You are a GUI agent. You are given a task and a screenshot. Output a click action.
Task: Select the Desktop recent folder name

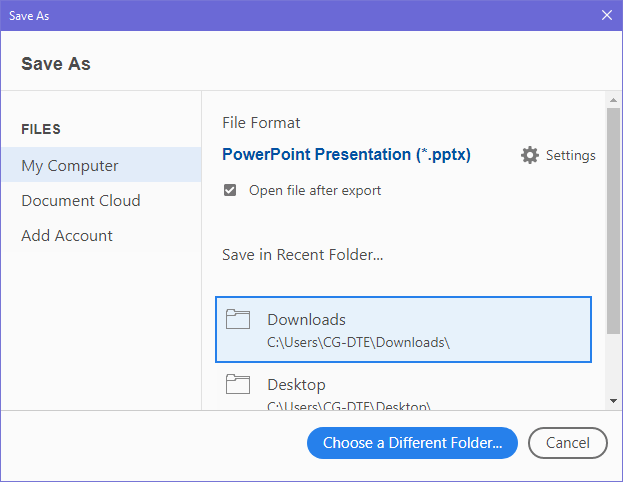click(x=296, y=385)
